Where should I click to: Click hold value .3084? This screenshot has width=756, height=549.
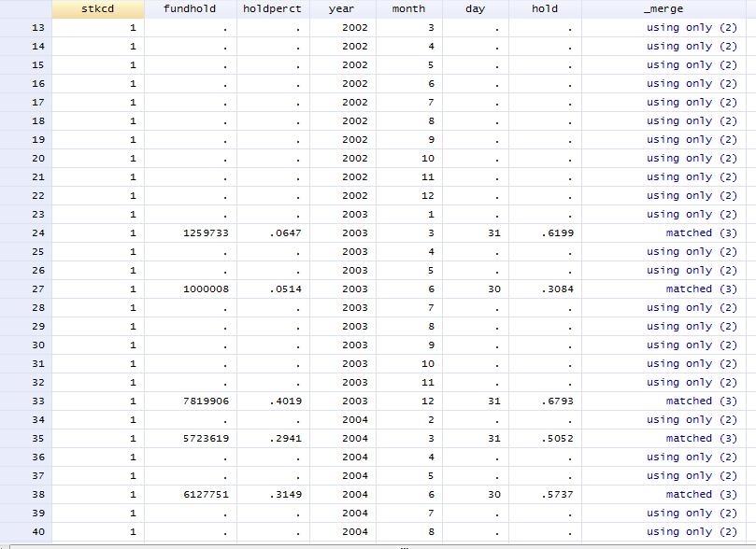click(557, 289)
